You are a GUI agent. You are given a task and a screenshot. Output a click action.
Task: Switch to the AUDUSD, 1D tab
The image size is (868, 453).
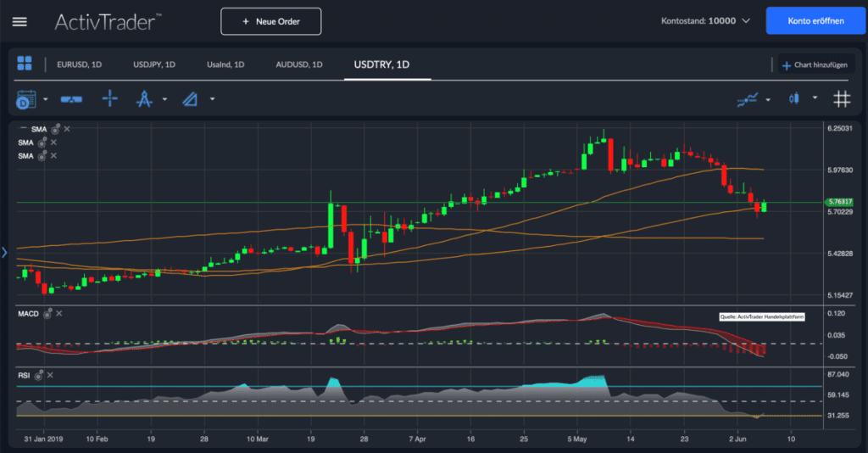299,64
